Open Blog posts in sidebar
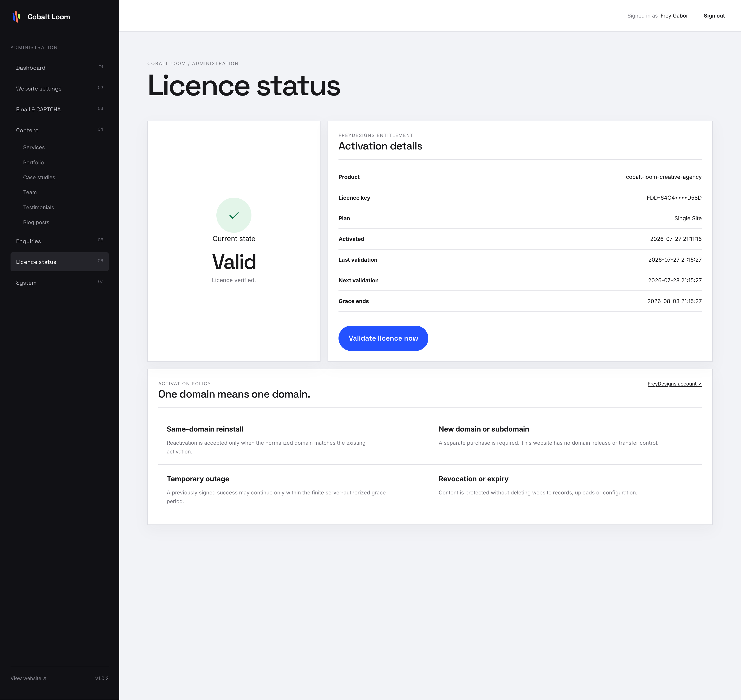This screenshot has height=700, width=741. tap(36, 222)
